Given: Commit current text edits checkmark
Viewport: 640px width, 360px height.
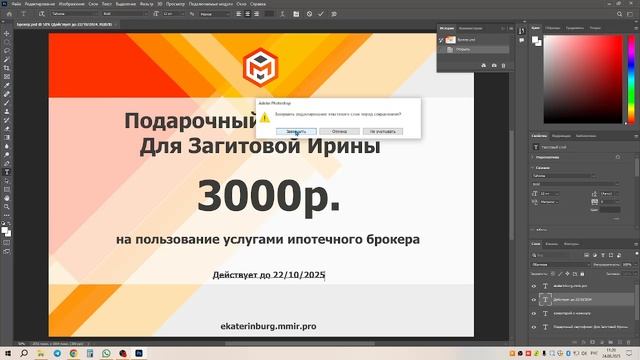Looking at the screenshot, I should (x=321, y=14).
